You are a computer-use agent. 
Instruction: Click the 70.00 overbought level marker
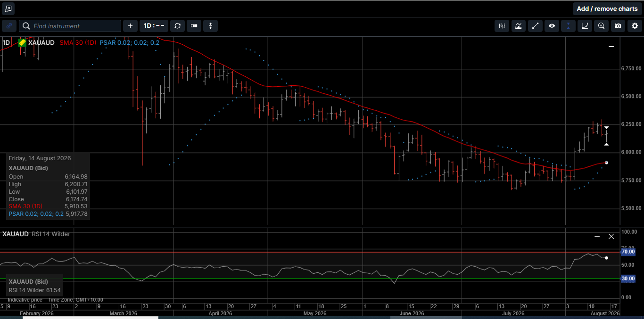[628, 252]
